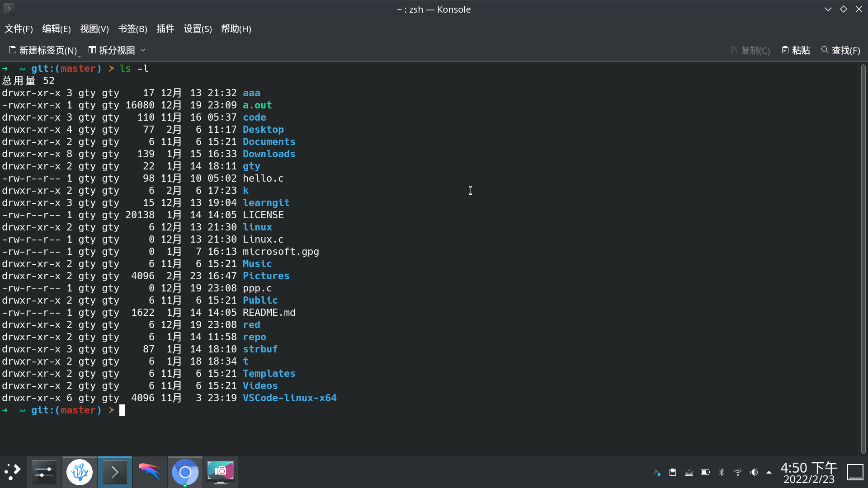Open the KDE application launcher
Image resolution: width=868 pixels, height=488 pixels.
pyautogui.click(x=13, y=472)
